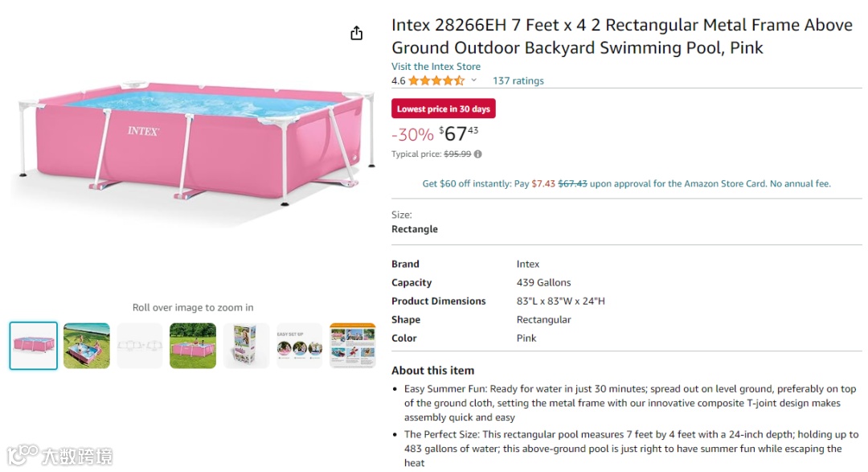868x472 pixels.
Task: Select the Easy Set Up thumbnail
Action: (x=299, y=346)
